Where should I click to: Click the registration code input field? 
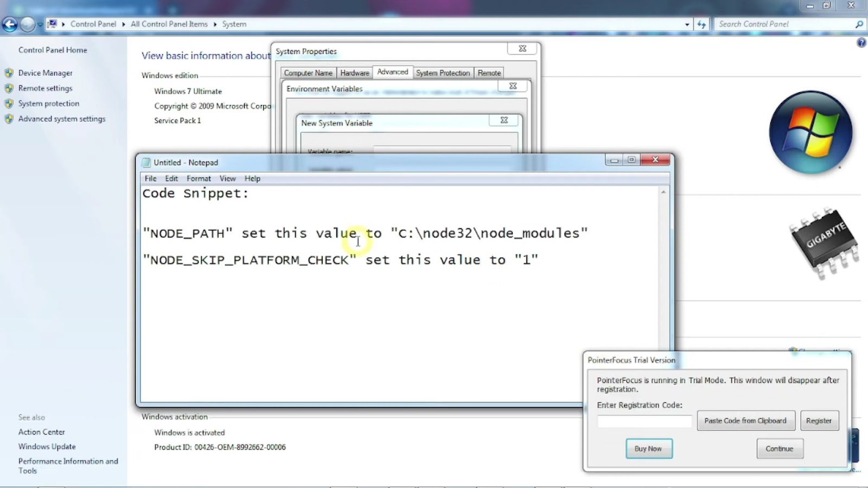[644, 421]
